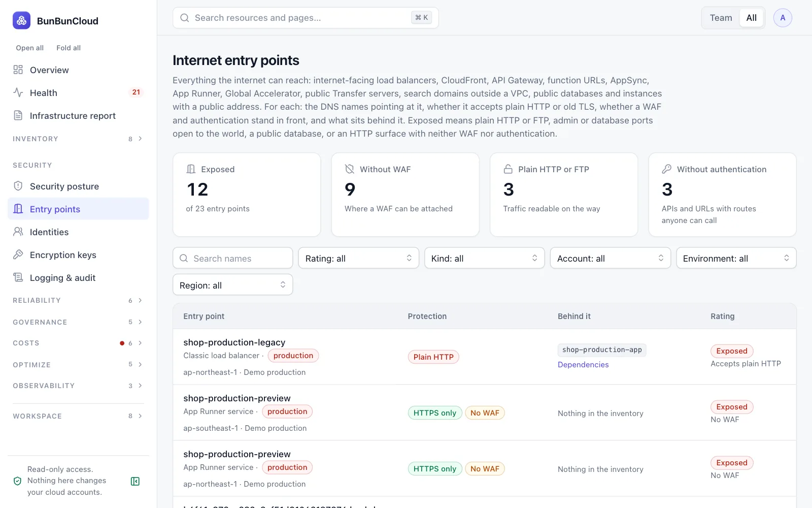Open the Overview page icon
Screen dimensions: 812x508
click(x=18, y=70)
